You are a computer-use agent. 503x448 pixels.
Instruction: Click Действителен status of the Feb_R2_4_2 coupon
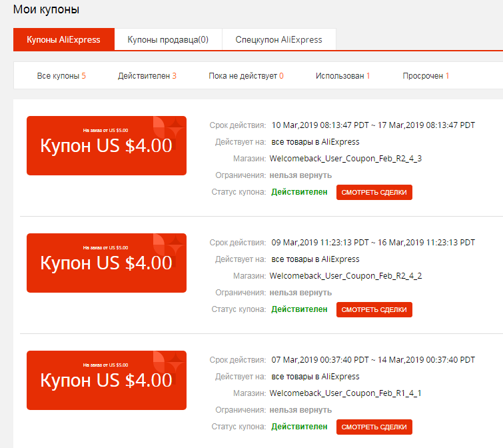coord(299,309)
